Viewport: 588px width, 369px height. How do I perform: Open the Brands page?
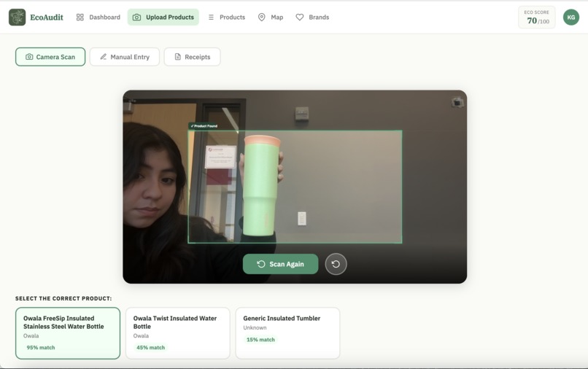(312, 18)
